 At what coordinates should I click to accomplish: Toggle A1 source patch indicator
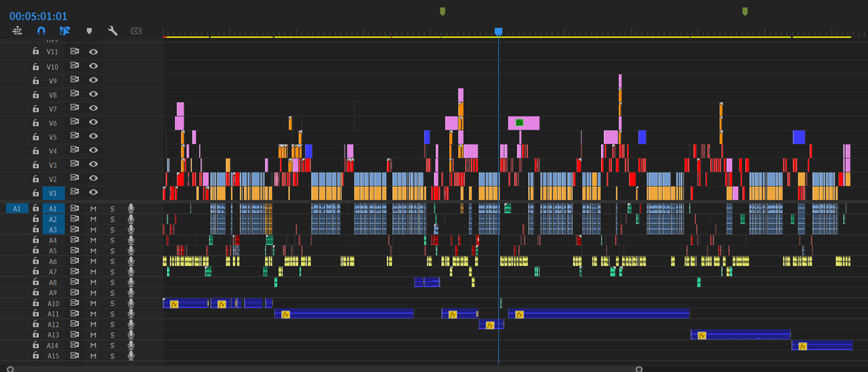click(17, 208)
